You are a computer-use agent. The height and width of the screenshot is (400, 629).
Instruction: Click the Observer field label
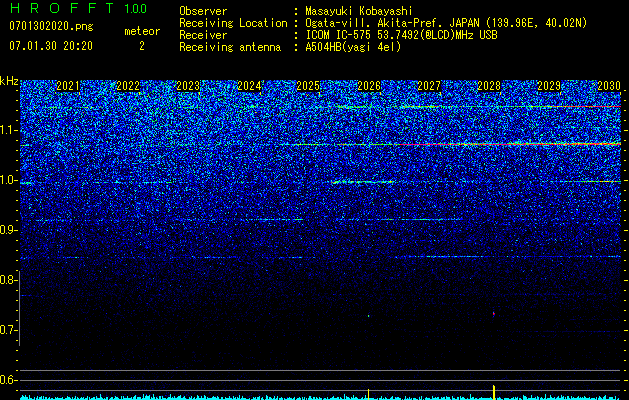203,11
